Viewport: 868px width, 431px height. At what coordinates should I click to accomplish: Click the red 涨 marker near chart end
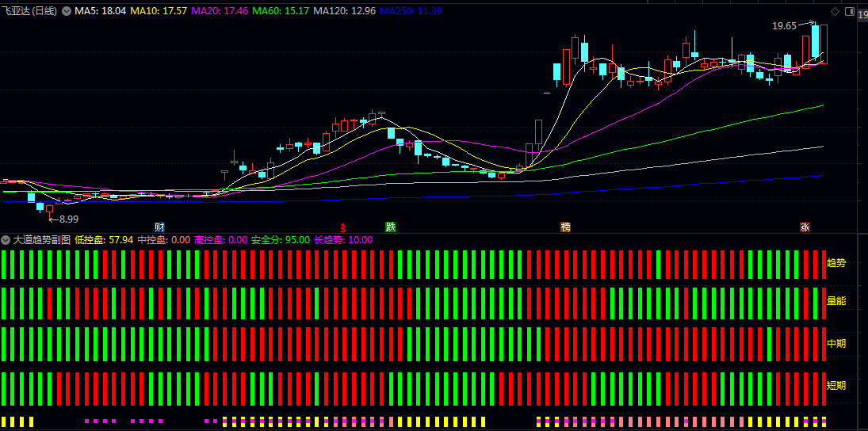pos(805,227)
